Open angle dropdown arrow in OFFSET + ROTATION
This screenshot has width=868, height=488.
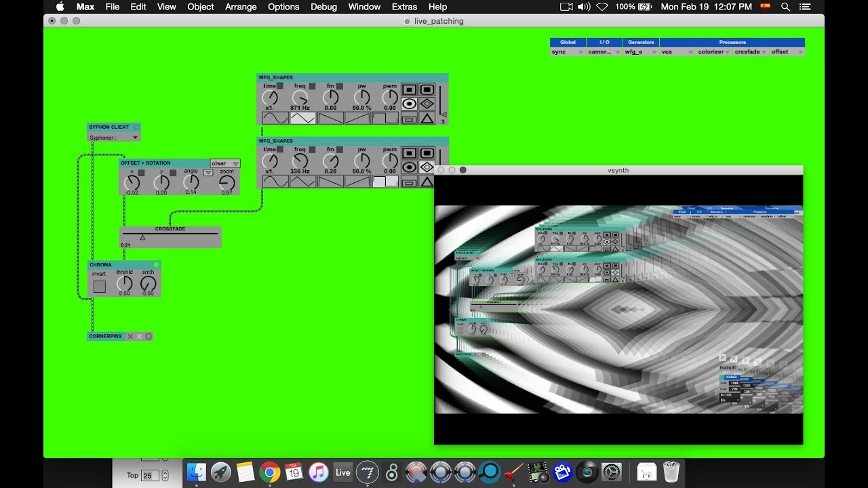[208, 172]
